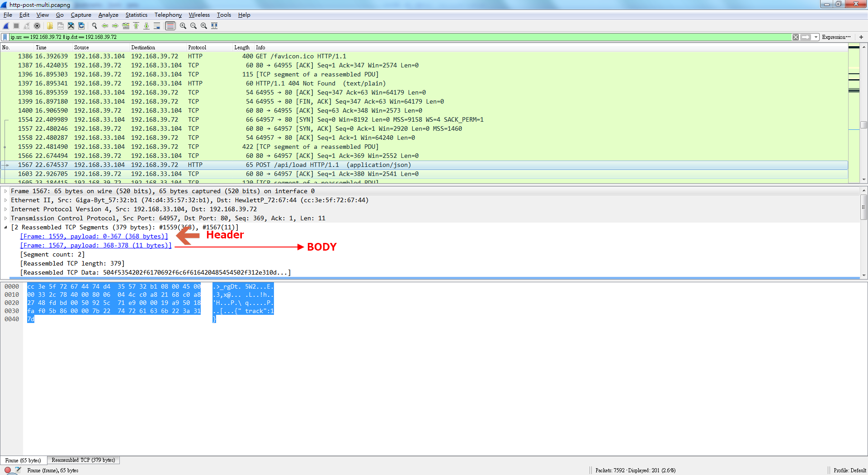Reload this capture file icon
This screenshot has height=475, width=868.
pyautogui.click(x=81, y=26)
